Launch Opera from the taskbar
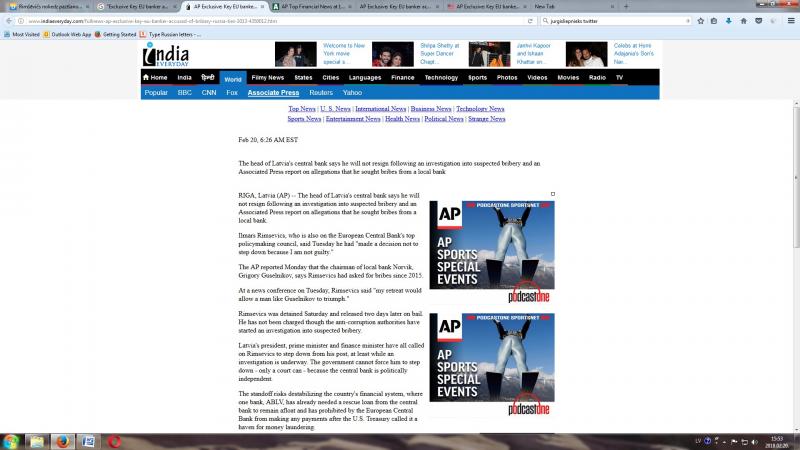800x450 pixels. click(115, 440)
